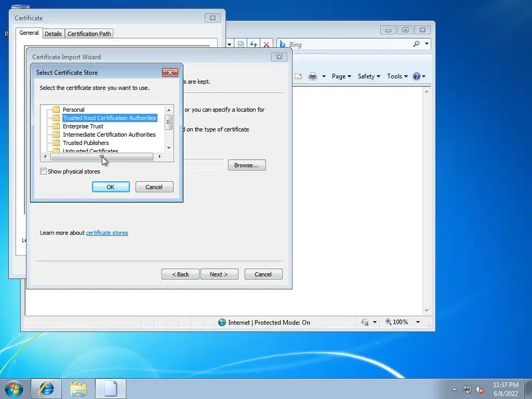Cancel the Select Certificate Store dialog
The width and height of the screenshot is (532, 399).
point(154,187)
